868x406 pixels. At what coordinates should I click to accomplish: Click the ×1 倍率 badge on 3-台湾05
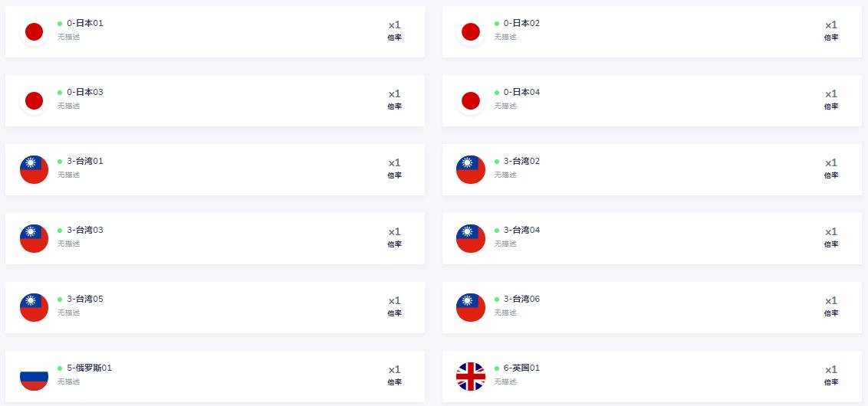(x=394, y=306)
